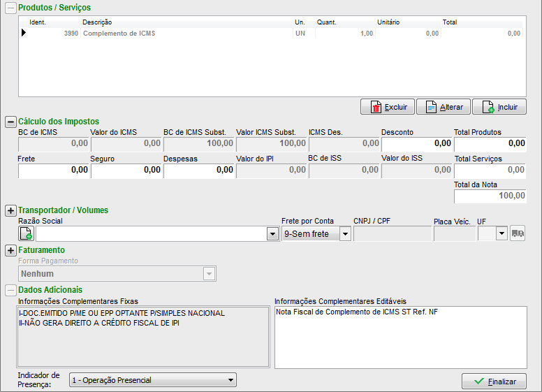542x392 pixels.
Task: Collapse the Produtos / Serviços section
Action: tap(10, 7)
